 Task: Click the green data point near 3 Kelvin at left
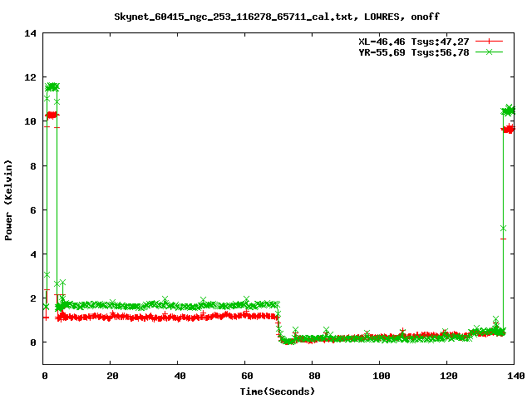click(x=47, y=274)
